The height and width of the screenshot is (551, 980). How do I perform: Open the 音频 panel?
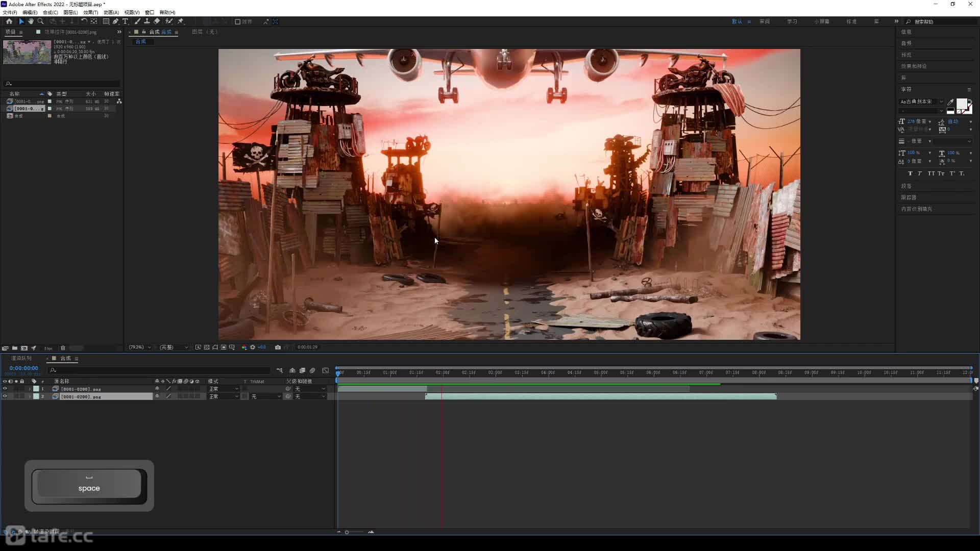pyautogui.click(x=906, y=43)
